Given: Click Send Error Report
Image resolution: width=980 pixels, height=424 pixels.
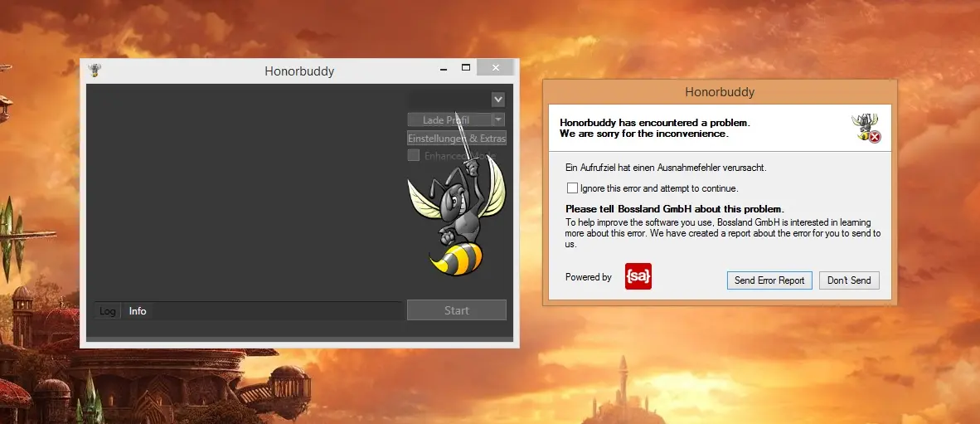Looking at the screenshot, I should pyautogui.click(x=769, y=280).
